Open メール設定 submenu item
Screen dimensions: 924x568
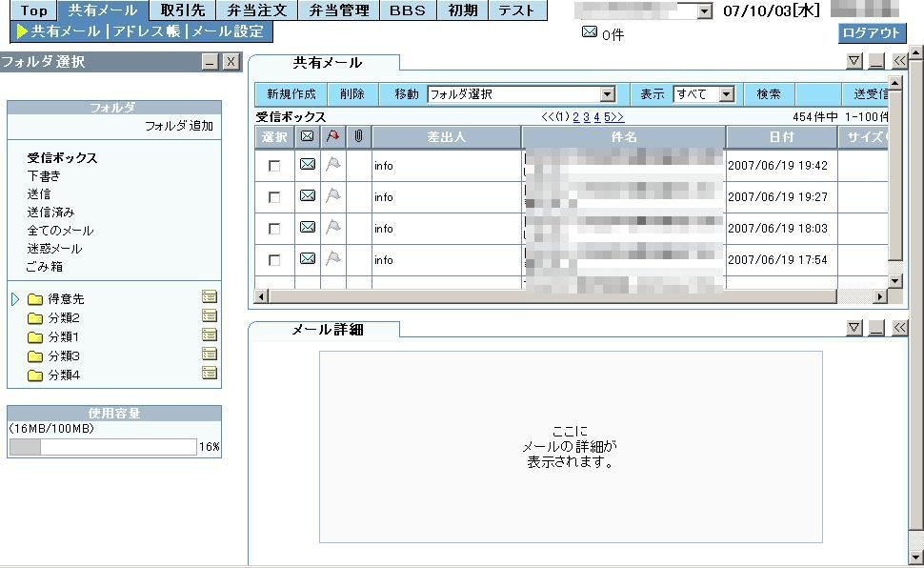228,31
